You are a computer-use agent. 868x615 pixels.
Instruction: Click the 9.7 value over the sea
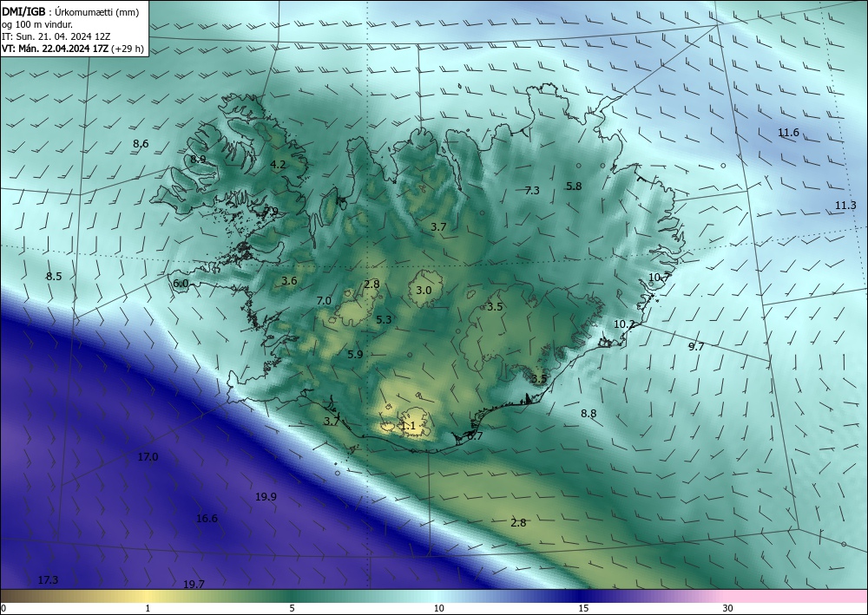point(696,347)
